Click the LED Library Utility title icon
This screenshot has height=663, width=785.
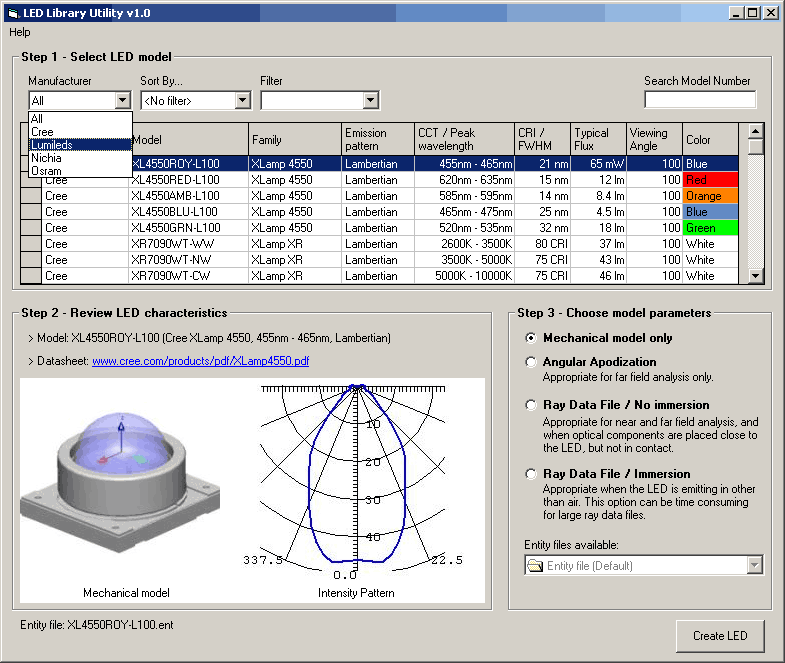13,14
